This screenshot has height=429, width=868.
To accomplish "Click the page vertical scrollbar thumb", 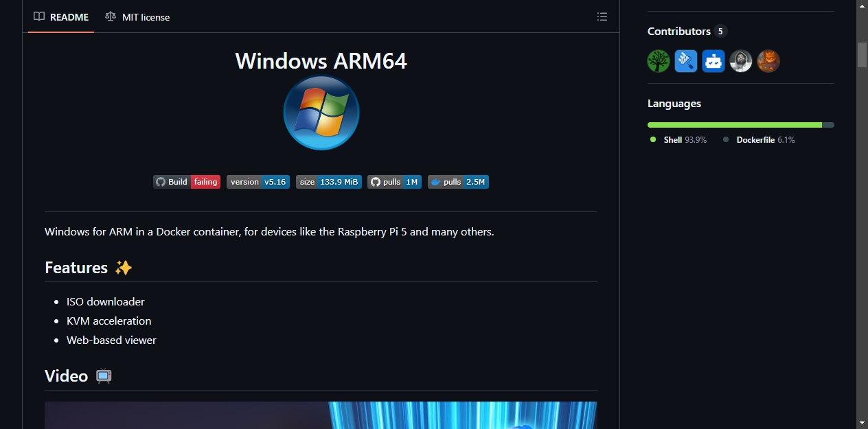I will 862,55.
